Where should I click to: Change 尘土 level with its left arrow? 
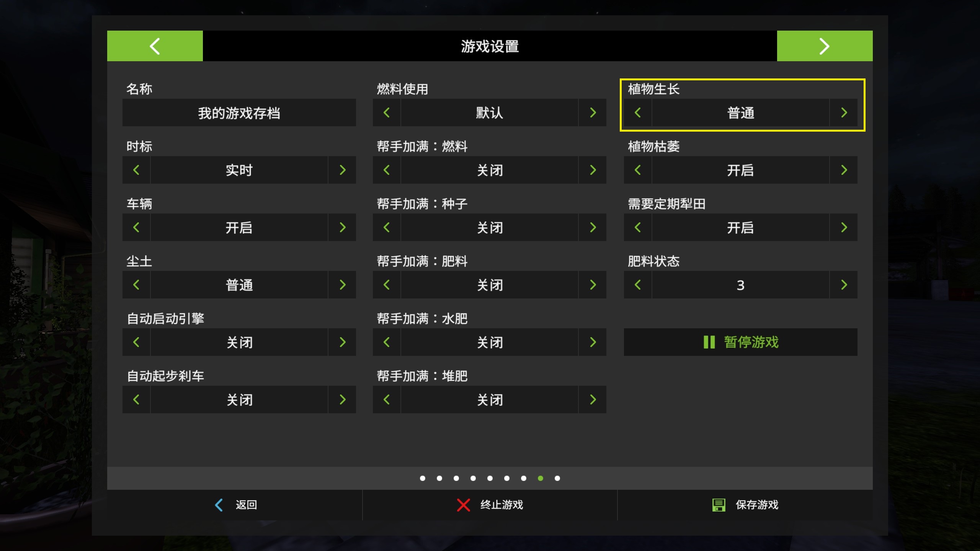click(x=136, y=285)
